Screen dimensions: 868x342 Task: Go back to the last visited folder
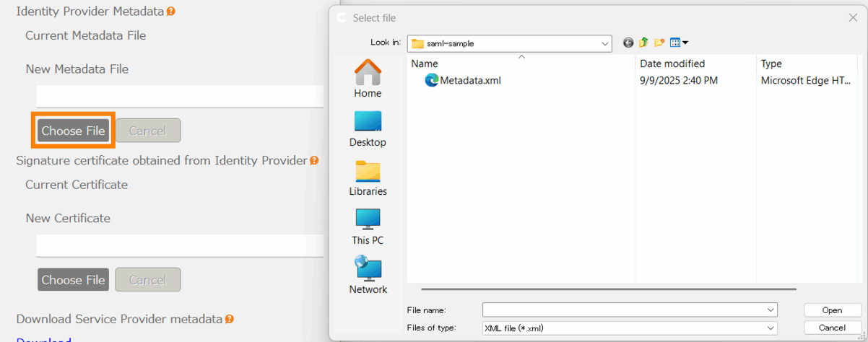tap(628, 43)
